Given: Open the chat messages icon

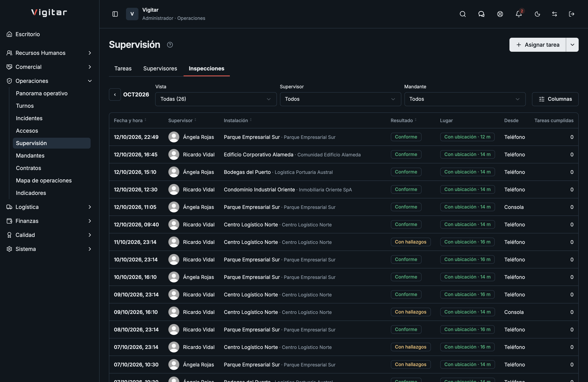Looking at the screenshot, I should point(481,14).
